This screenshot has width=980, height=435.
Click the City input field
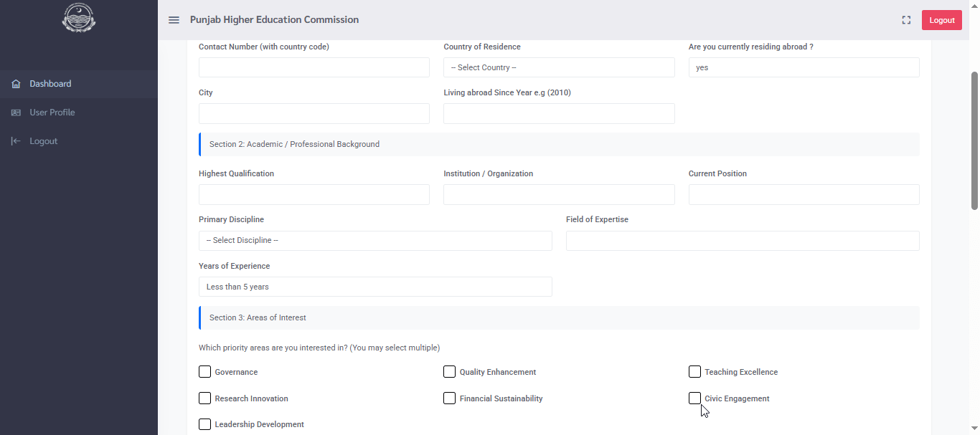click(314, 113)
